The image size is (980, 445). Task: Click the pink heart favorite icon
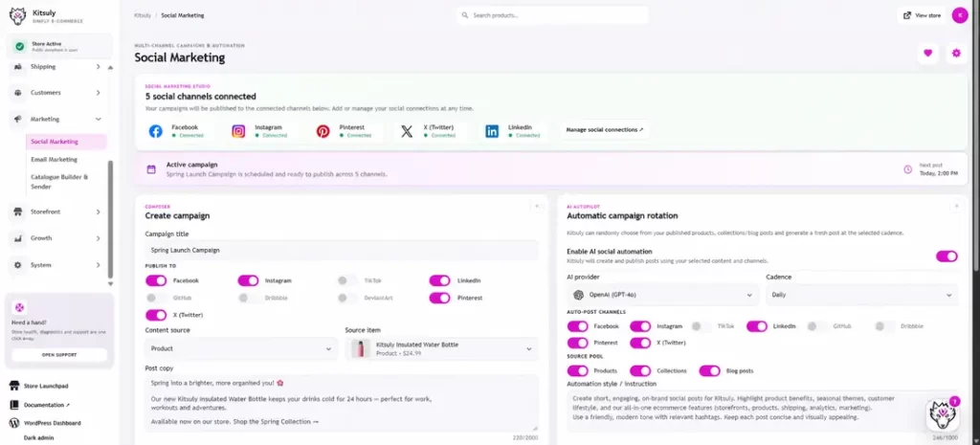[x=927, y=54]
